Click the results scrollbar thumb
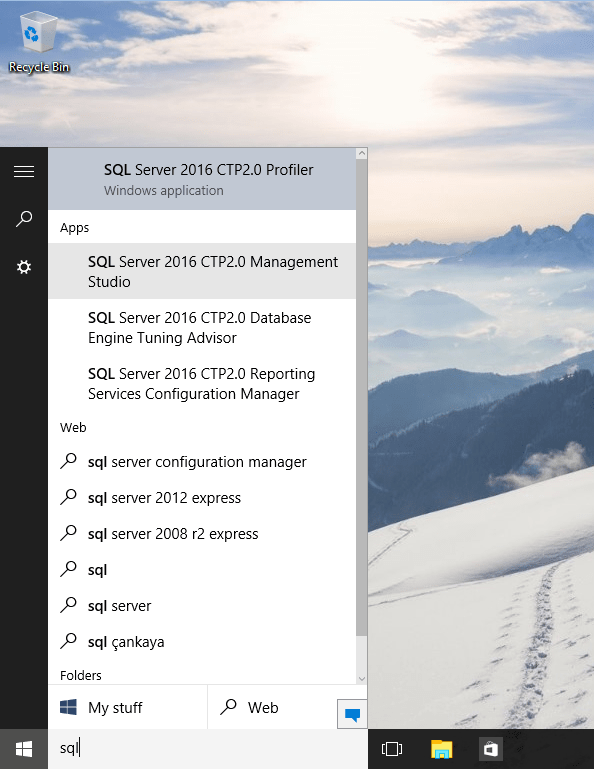 [x=362, y=397]
